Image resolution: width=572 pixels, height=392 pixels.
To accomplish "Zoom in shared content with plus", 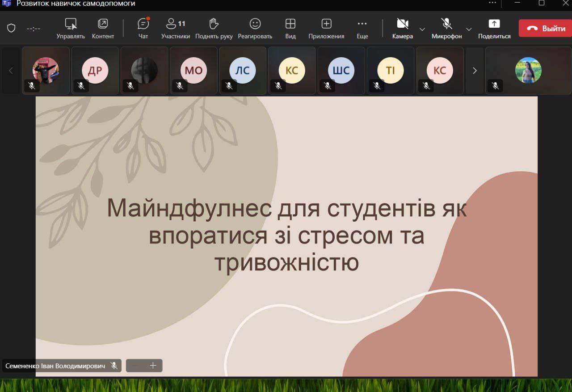I will coord(153,366).
